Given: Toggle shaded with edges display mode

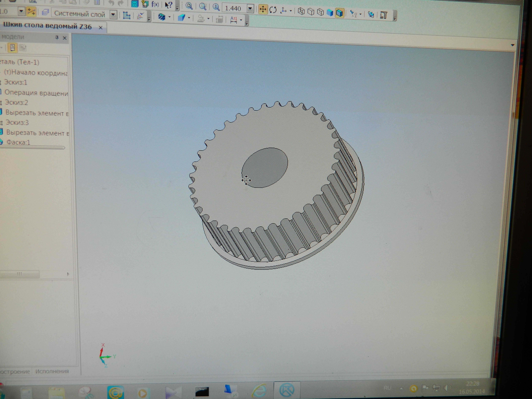Looking at the screenshot, I should point(339,13).
